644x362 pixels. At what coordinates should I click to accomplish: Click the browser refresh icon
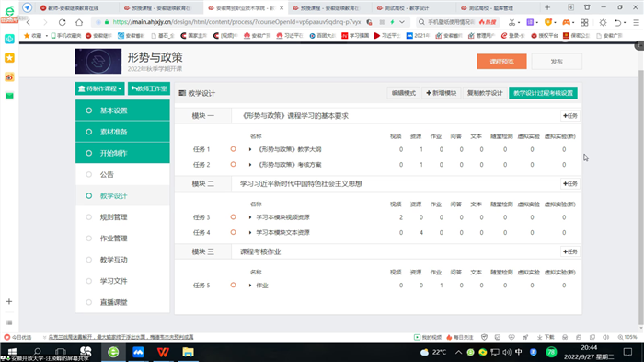point(62,22)
